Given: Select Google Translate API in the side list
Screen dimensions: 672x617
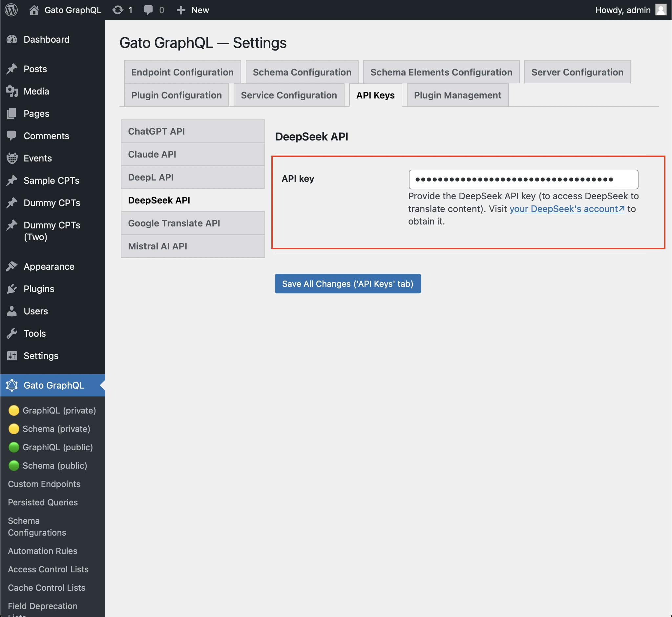Looking at the screenshot, I should (x=193, y=223).
